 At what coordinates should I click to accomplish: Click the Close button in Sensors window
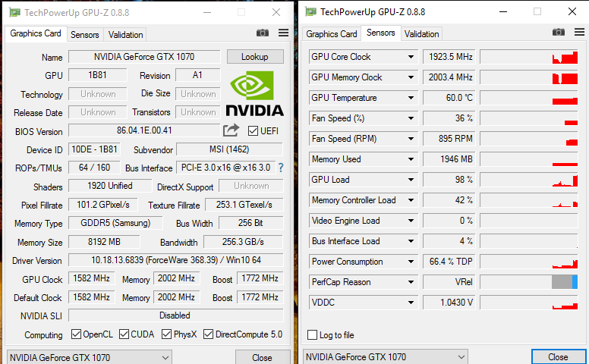coord(558,357)
